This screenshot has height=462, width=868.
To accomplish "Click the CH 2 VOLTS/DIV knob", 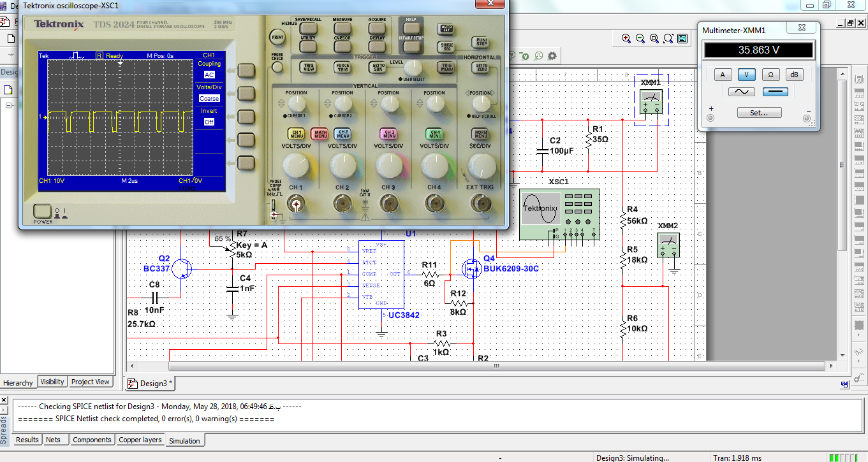I will click(342, 166).
